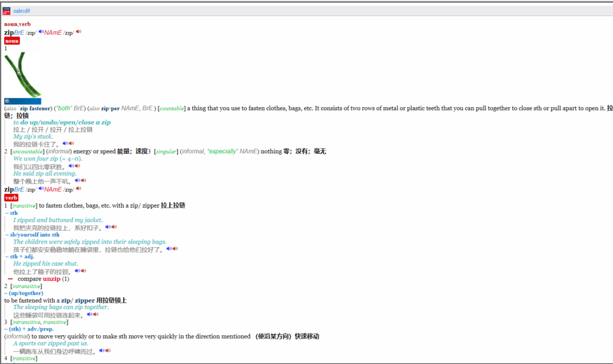Play American pronunciation of verb zip
Image resolution: width=613 pixels, height=364 pixels.
[78, 189]
